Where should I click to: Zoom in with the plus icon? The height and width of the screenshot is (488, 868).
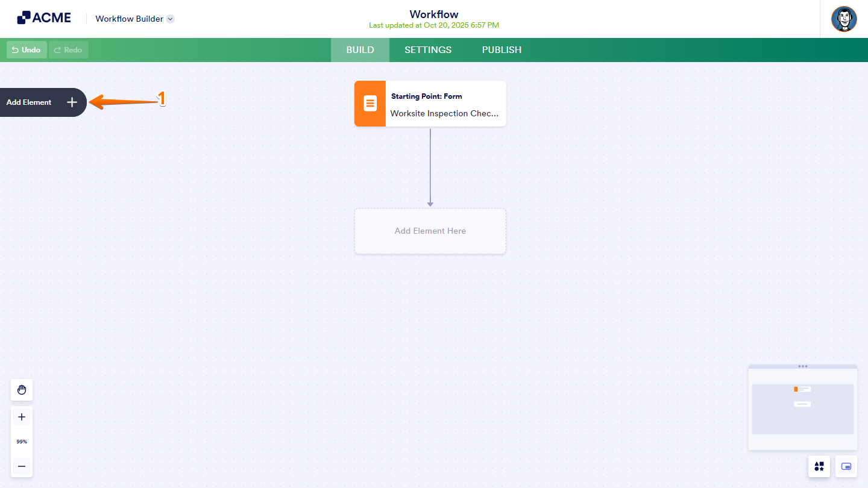point(22,417)
